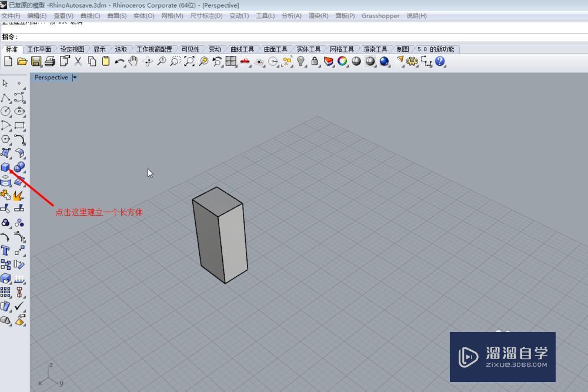Select the Rotate view tool
This screenshot has height=392, width=588.
148,62
